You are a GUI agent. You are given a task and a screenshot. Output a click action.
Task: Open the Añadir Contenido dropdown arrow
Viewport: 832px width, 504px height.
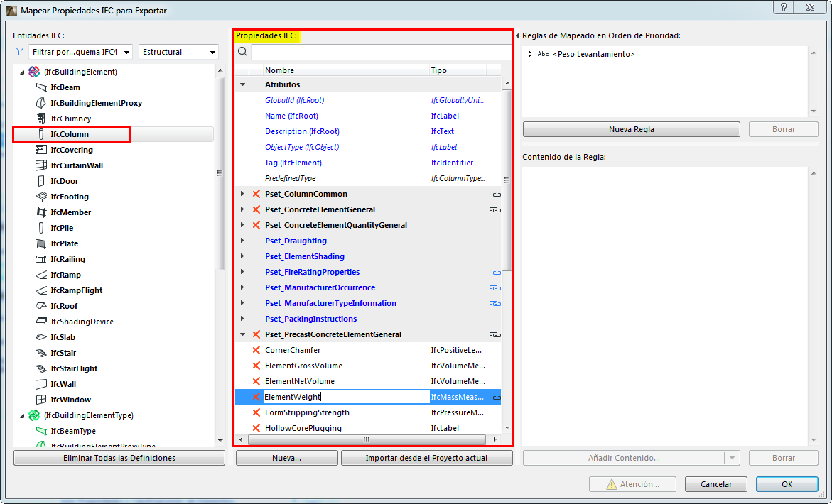pos(732,458)
